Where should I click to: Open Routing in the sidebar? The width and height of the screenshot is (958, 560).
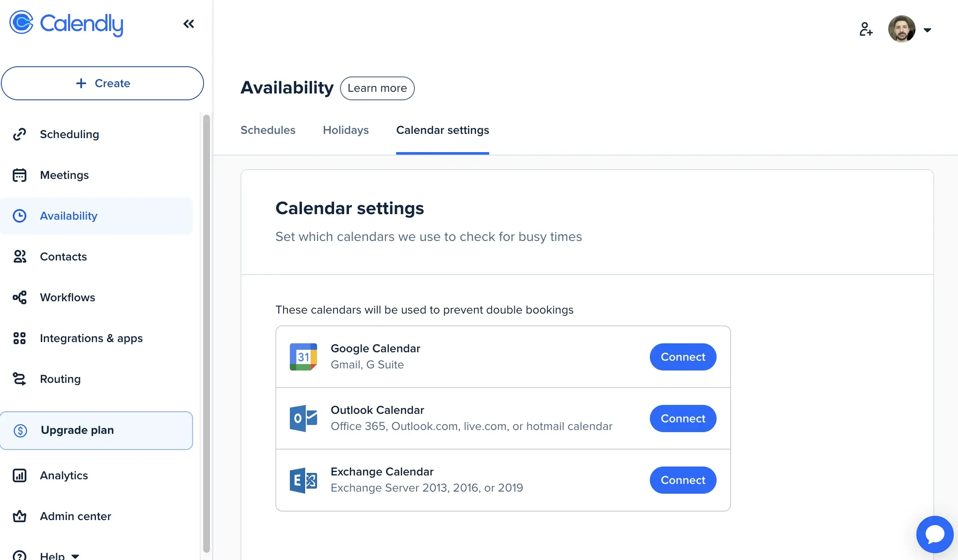click(60, 379)
